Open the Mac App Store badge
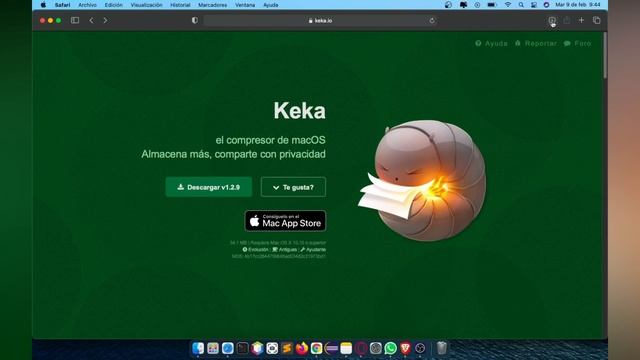640x360 pixels. click(x=285, y=221)
